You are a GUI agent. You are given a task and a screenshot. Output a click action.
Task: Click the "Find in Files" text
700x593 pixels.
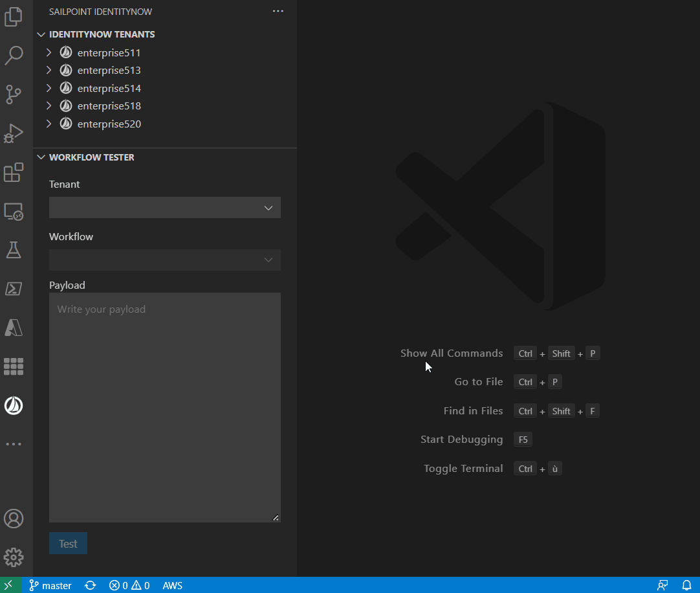[x=473, y=410]
